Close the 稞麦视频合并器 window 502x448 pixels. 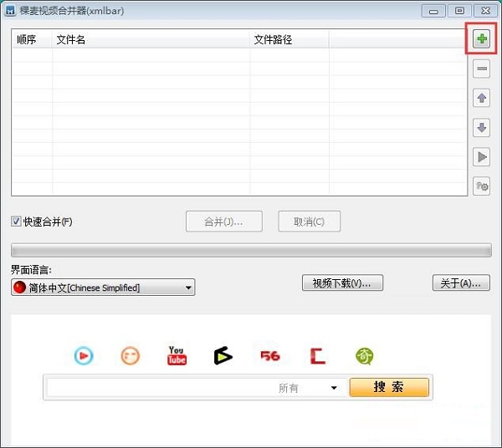pyautogui.click(x=485, y=11)
